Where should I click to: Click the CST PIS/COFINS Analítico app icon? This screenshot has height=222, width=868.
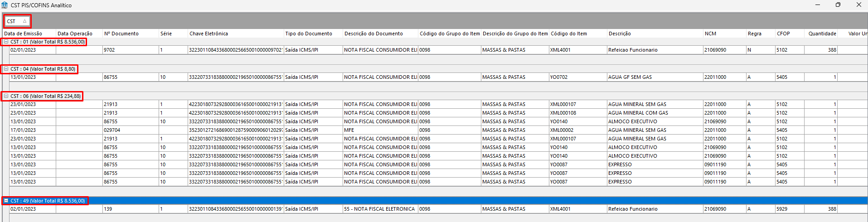pos(5,5)
